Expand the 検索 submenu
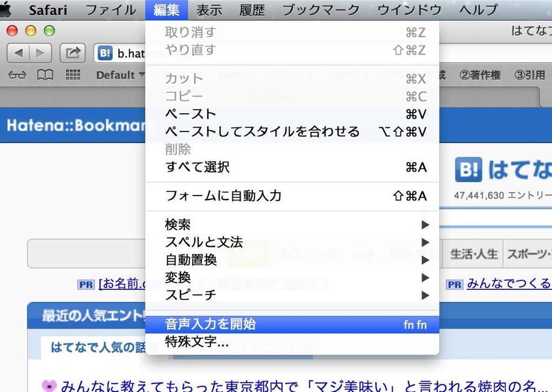This screenshot has height=392, width=552. point(292,224)
